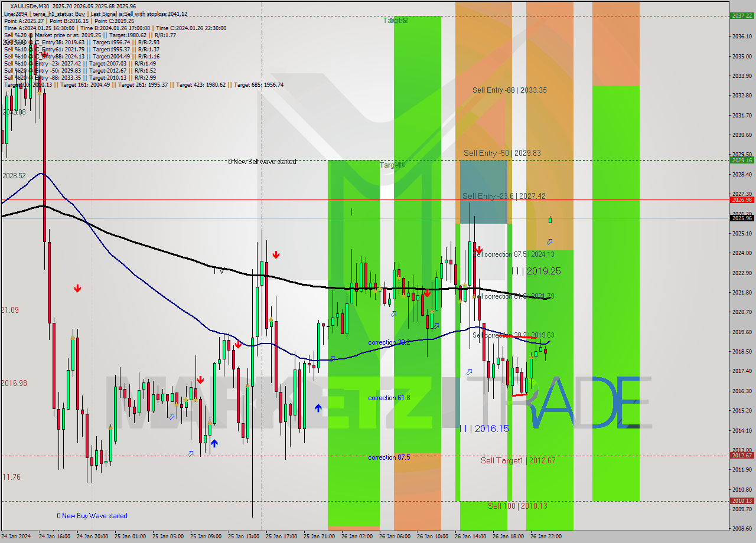Click the green 2029.16 price tag on axis

(741, 160)
